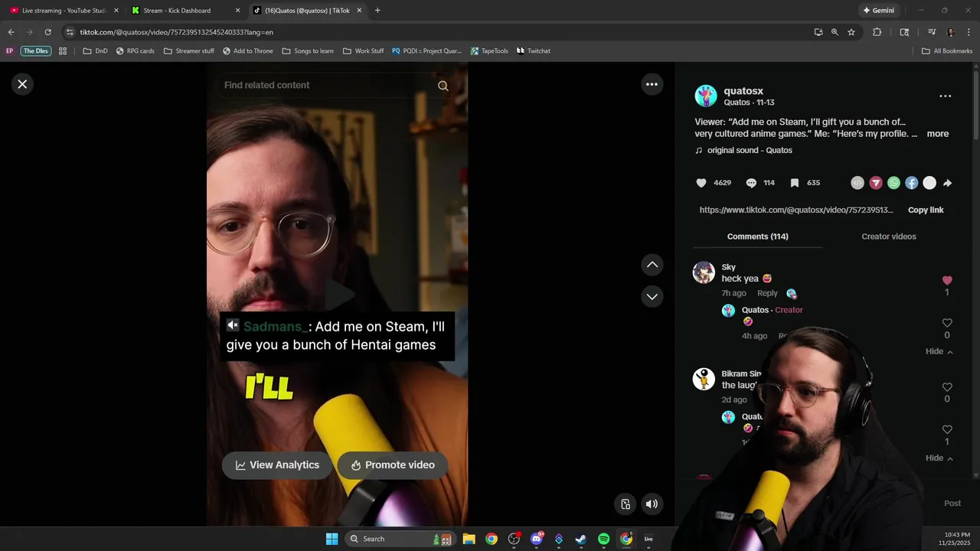
Task: Switch to the Creator videos tab
Action: coord(888,236)
